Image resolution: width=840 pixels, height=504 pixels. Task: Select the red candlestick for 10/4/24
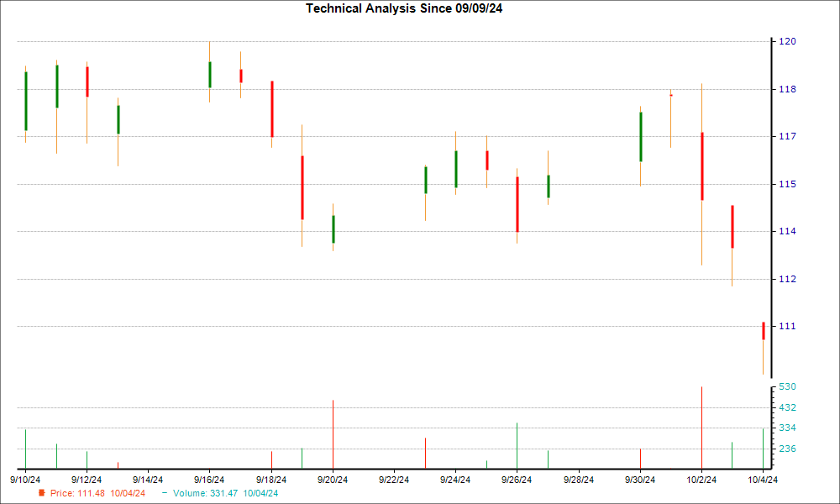point(764,331)
